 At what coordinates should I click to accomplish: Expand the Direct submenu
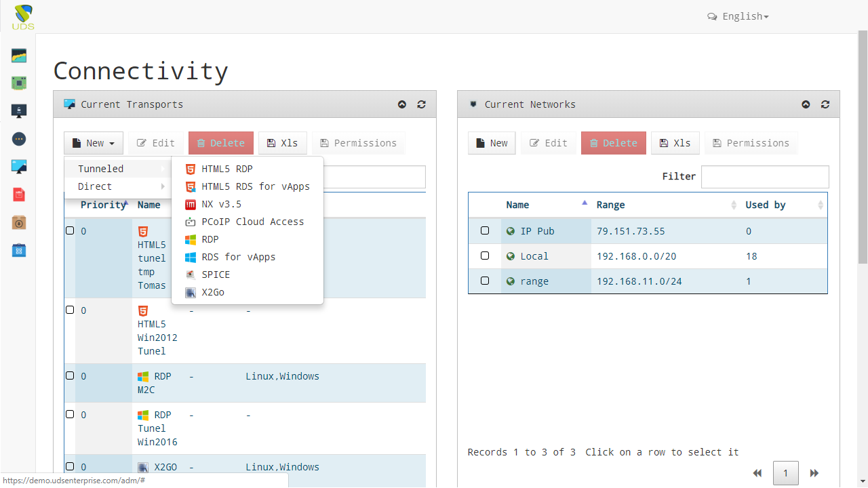pyautogui.click(x=119, y=186)
